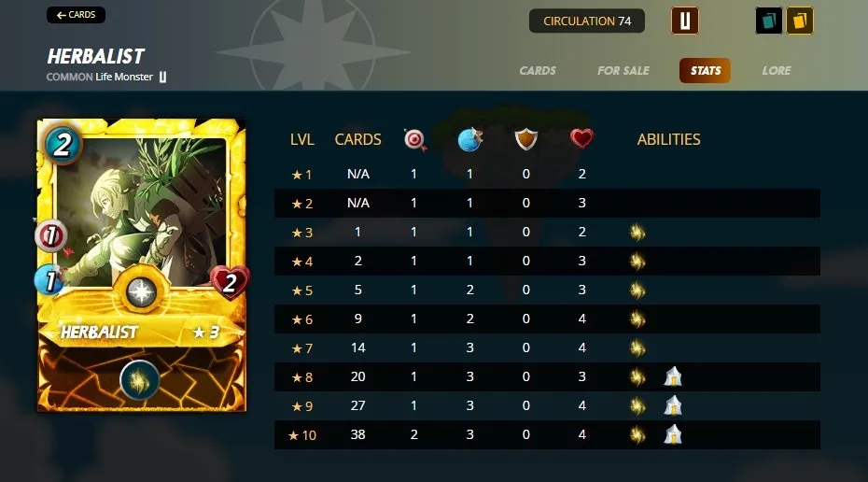Image resolution: width=868 pixels, height=482 pixels.
Task: Select the regular foil card toggle
Action: (769, 21)
